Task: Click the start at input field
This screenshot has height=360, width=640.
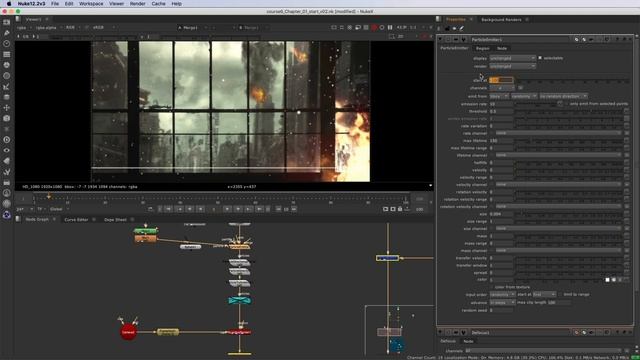Action: click(501, 80)
